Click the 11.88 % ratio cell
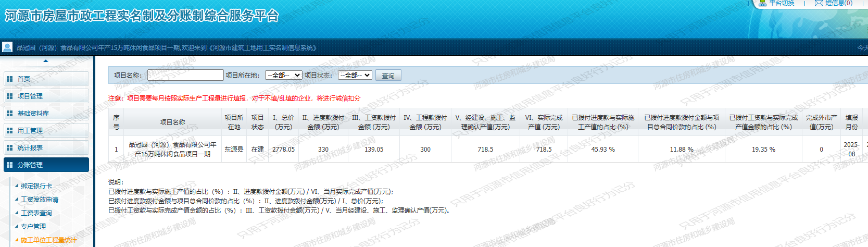The image size is (868, 247). (682, 149)
